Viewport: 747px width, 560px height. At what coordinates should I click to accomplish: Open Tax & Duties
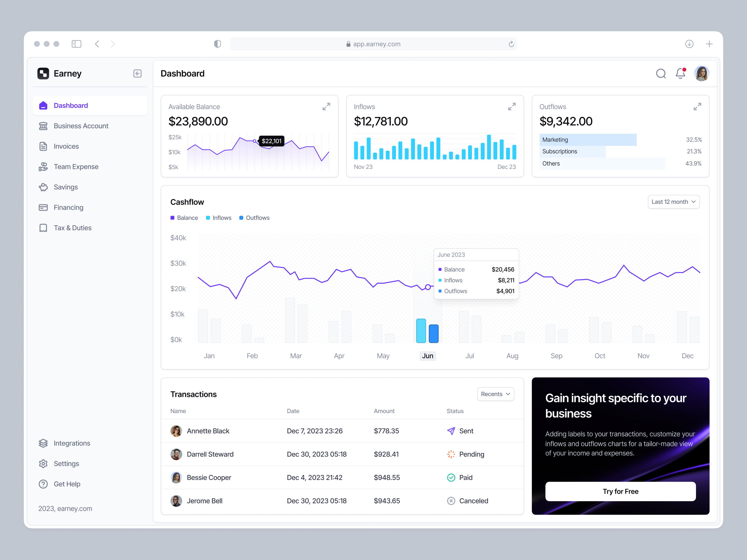(x=72, y=227)
